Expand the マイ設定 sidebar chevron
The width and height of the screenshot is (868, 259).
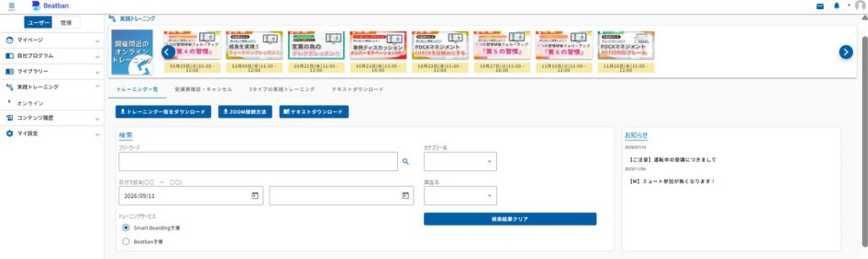[97, 134]
